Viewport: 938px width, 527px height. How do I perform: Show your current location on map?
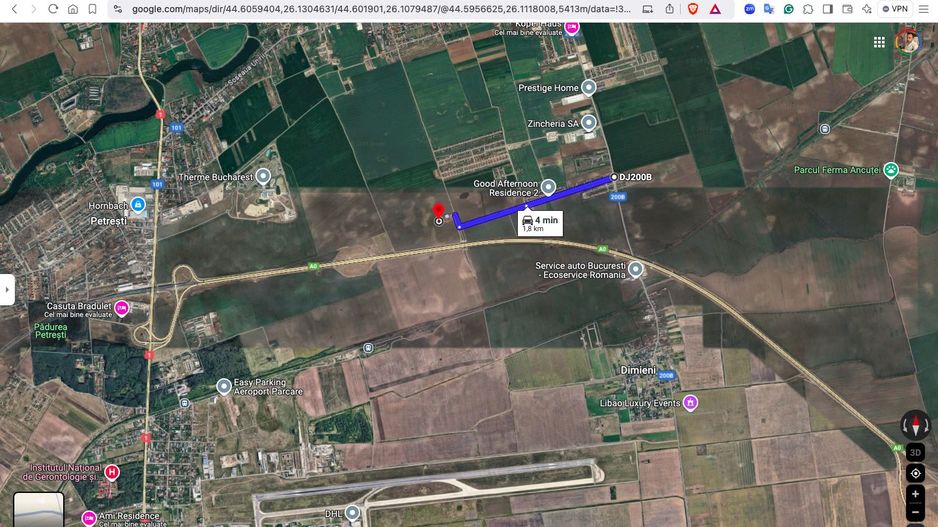pos(915,473)
